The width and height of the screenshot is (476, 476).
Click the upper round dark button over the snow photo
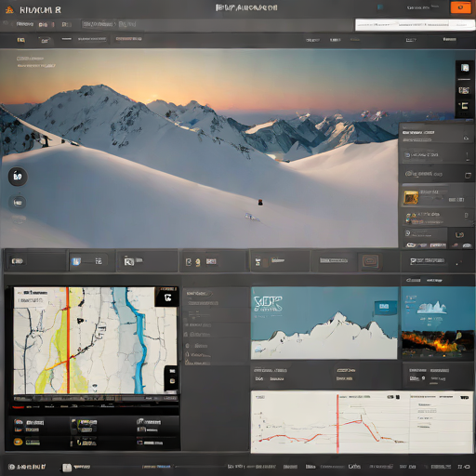(x=18, y=177)
